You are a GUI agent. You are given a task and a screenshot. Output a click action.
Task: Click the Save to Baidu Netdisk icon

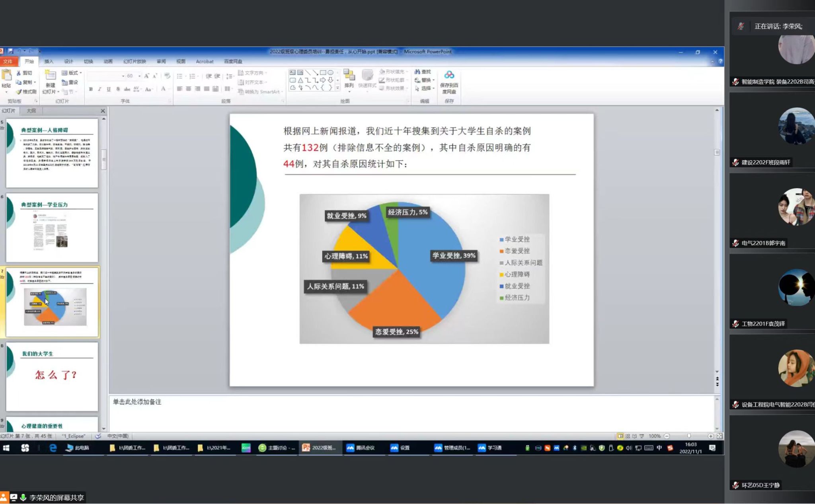[449, 75]
